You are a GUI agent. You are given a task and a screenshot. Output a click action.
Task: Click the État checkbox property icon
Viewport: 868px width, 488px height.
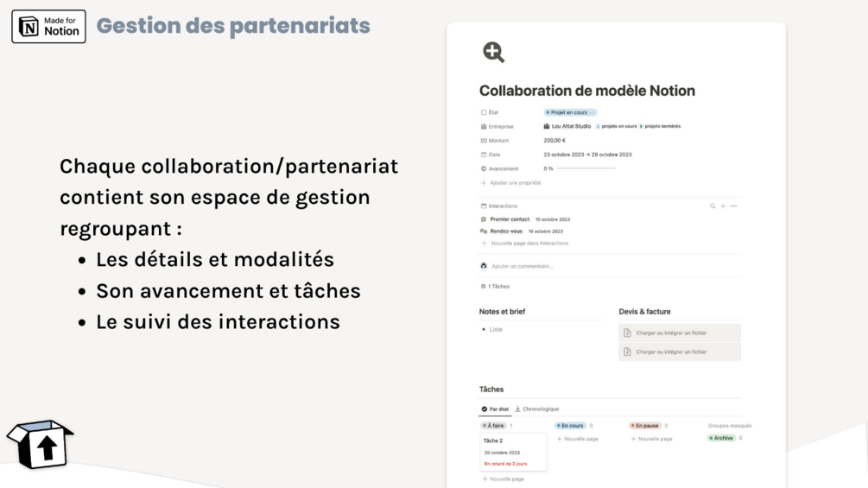coord(484,112)
